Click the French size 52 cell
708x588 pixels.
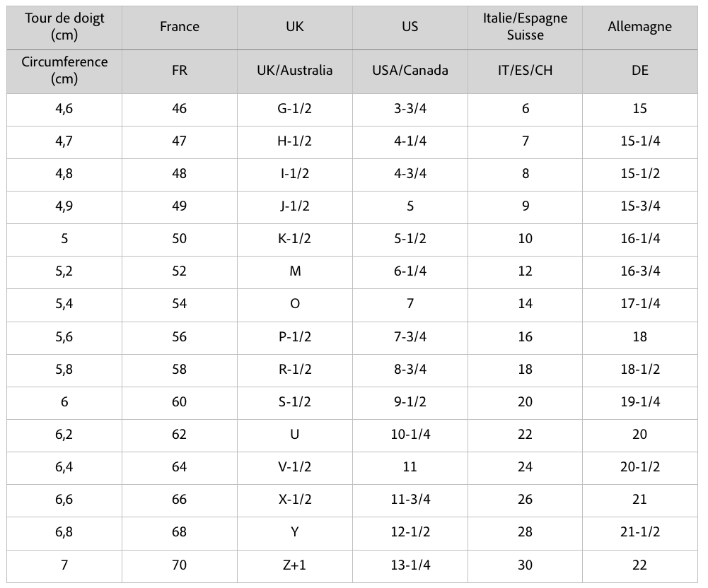pyautogui.click(x=180, y=271)
